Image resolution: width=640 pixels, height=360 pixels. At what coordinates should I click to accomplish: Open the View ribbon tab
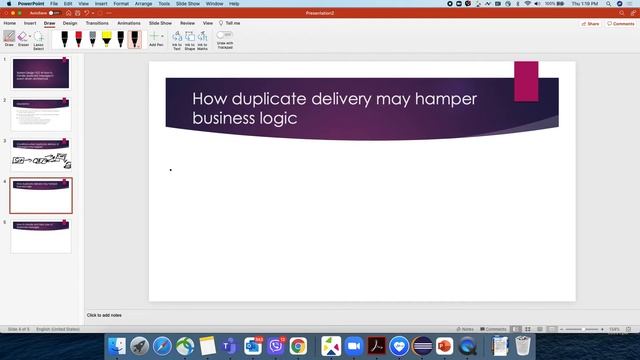click(x=208, y=23)
